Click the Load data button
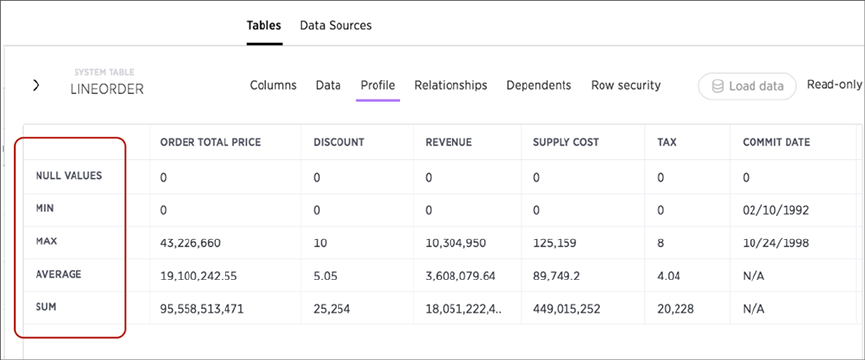The image size is (865, 360). click(x=747, y=87)
